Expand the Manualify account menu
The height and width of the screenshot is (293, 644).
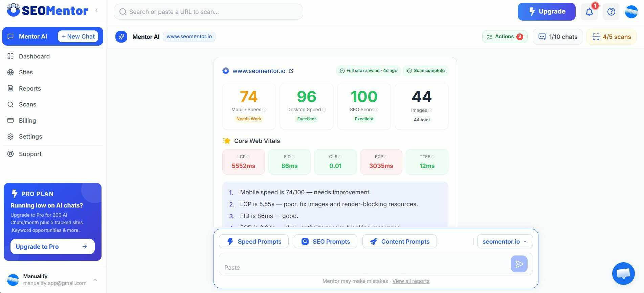click(95, 280)
